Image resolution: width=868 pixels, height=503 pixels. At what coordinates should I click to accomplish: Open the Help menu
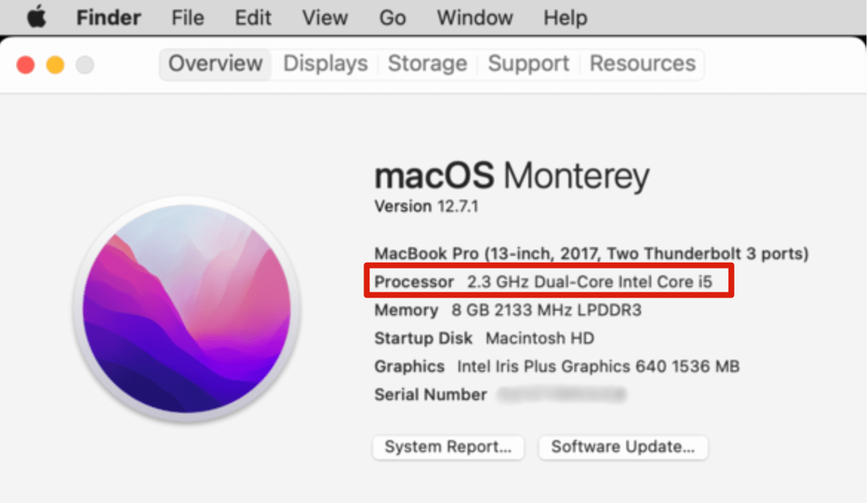coord(565,17)
